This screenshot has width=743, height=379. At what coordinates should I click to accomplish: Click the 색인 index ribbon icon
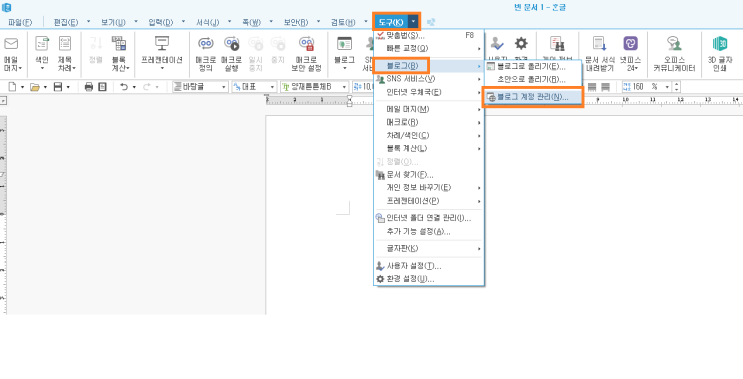click(42, 44)
